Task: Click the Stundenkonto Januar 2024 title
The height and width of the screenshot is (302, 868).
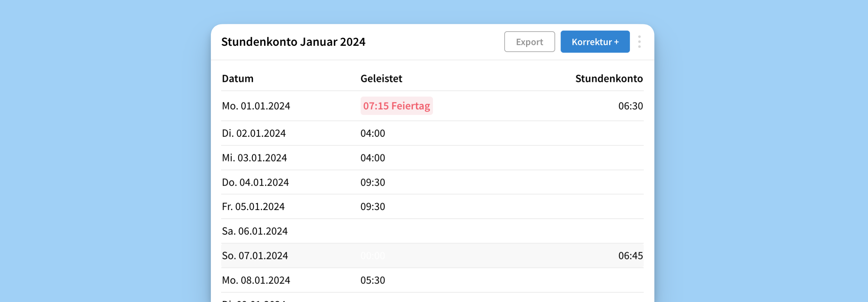Action: tap(293, 42)
